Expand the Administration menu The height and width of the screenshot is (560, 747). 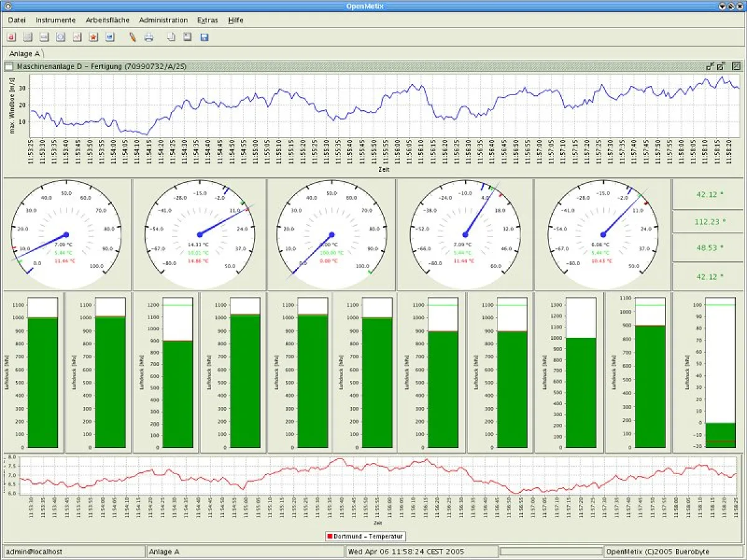(163, 20)
